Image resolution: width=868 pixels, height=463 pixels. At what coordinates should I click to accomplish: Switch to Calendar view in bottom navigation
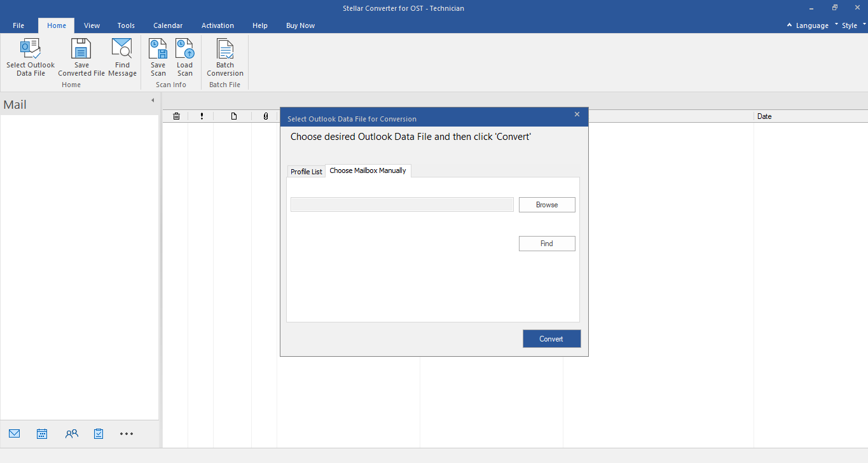tap(42, 434)
